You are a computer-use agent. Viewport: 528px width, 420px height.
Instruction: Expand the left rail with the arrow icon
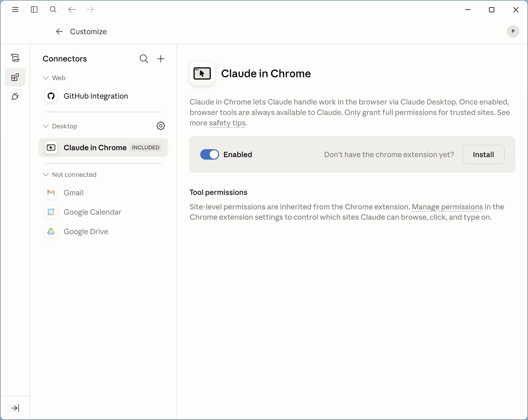click(15, 408)
